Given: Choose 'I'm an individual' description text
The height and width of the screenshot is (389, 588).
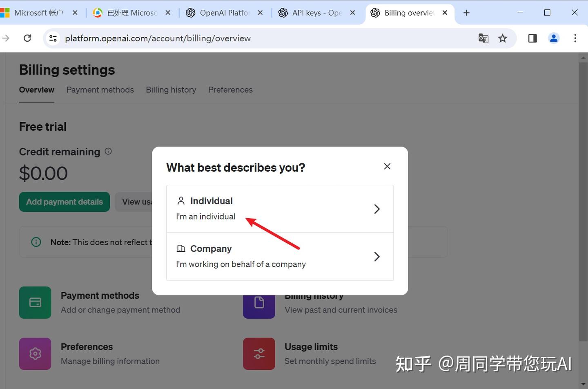Looking at the screenshot, I should (x=206, y=217).
